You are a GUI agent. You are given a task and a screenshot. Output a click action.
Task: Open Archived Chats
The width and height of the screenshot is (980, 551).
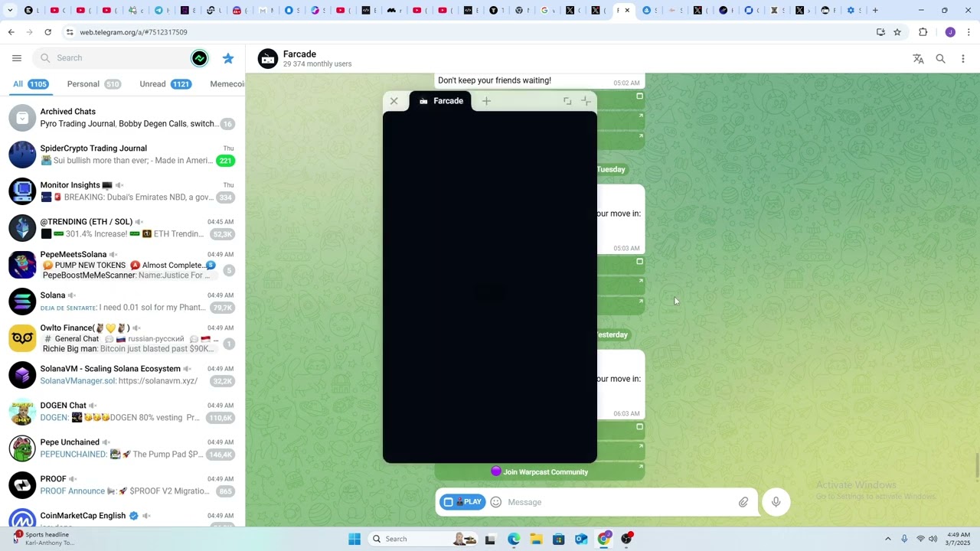[122, 118]
